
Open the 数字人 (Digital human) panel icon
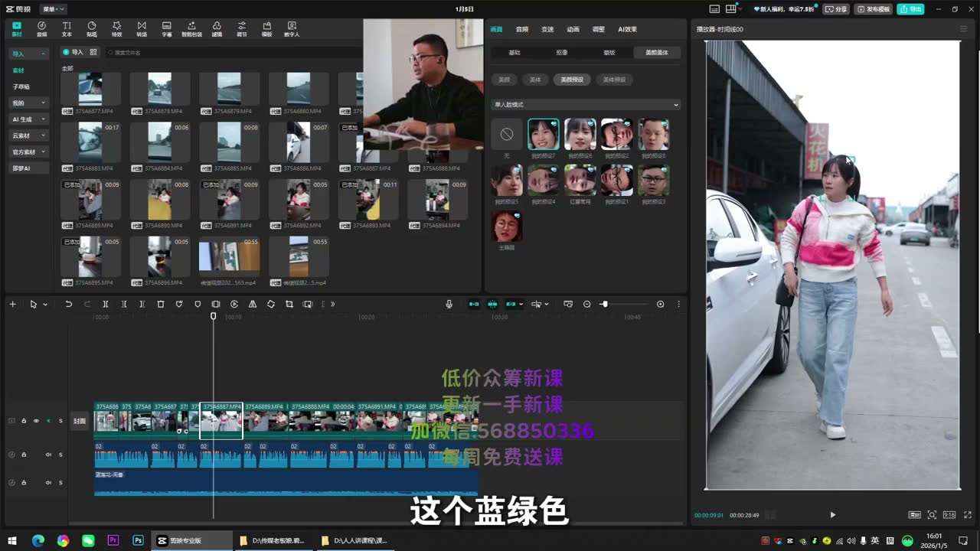pos(292,29)
